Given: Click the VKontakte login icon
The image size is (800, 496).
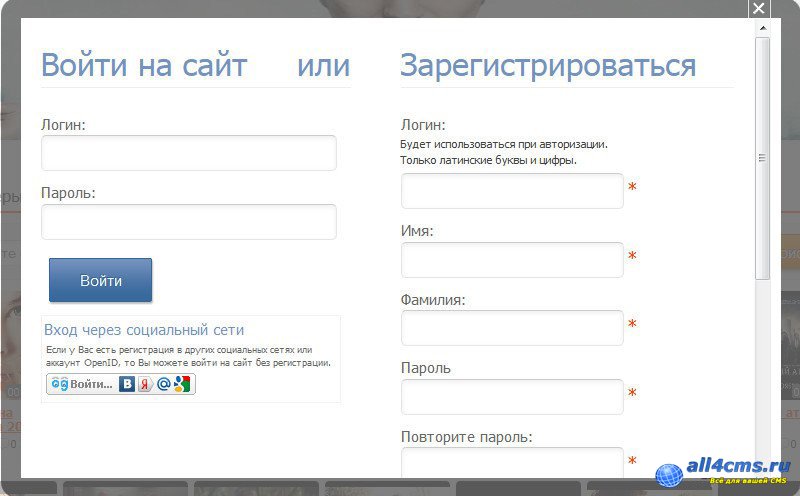Looking at the screenshot, I should tap(127, 384).
